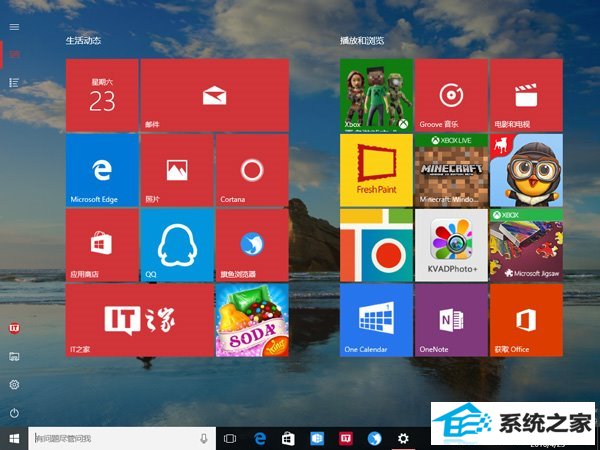Image resolution: width=600 pixels, height=450 pixels.
Task: Open the calendar tile showing 23
Action: coord(102,95)
